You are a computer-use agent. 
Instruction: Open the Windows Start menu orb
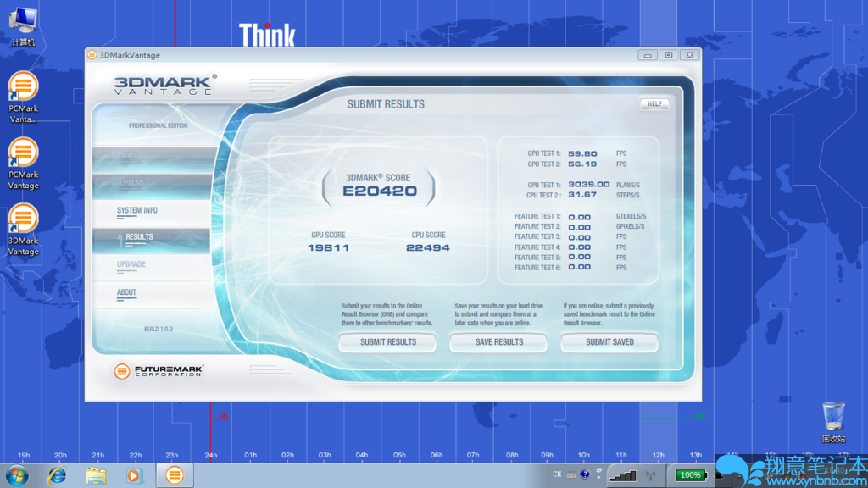17,475
